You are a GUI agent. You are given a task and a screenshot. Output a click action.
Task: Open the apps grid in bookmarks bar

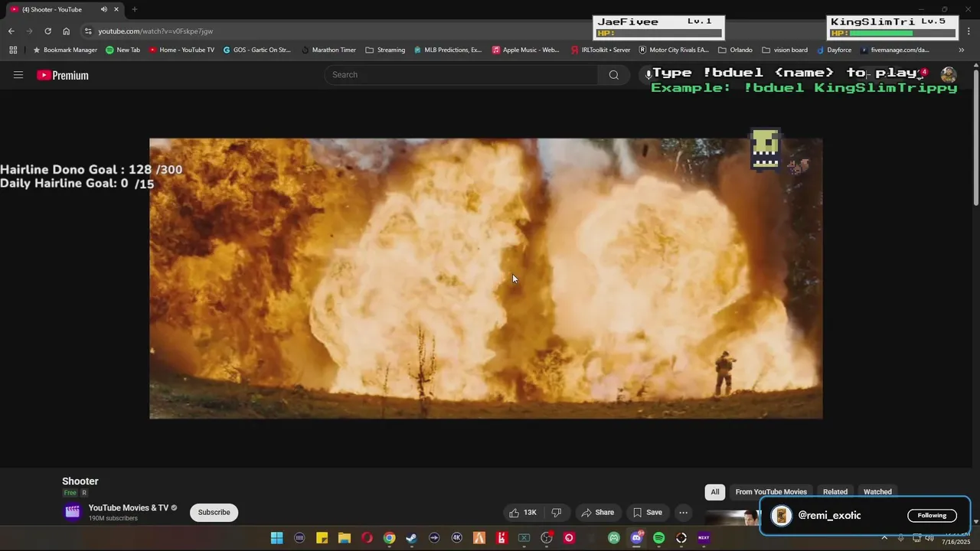(13, 50)
